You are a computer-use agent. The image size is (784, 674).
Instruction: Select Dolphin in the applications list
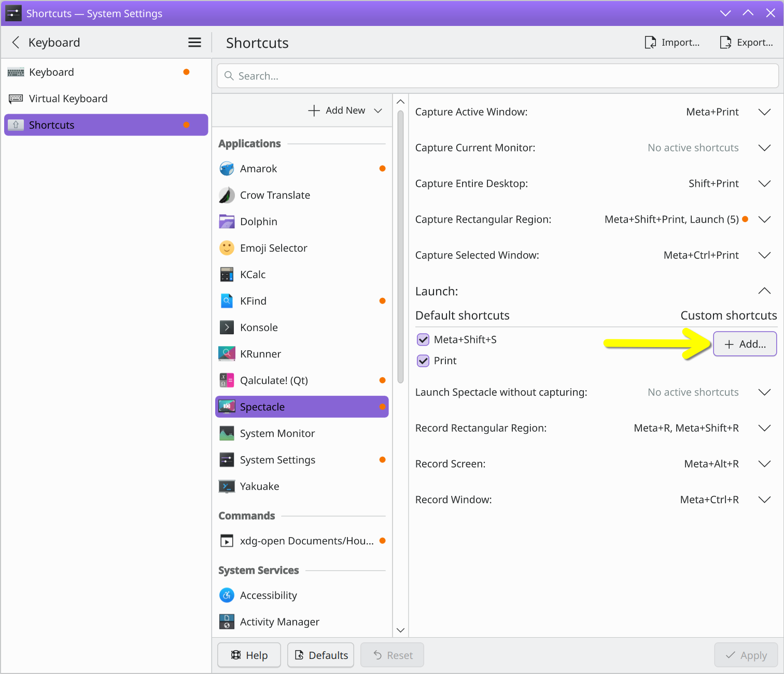tap(302, 222)
